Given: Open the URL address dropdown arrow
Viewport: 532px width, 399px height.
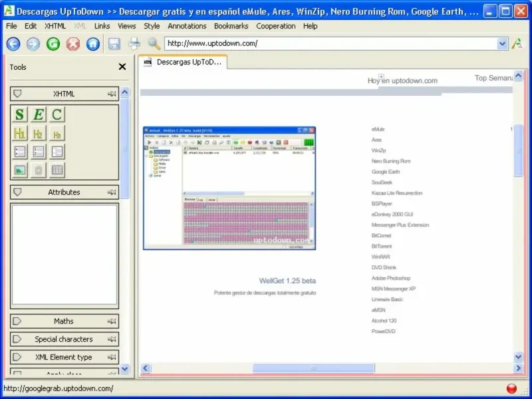Looking at the screenshot, I should (502, 44).
